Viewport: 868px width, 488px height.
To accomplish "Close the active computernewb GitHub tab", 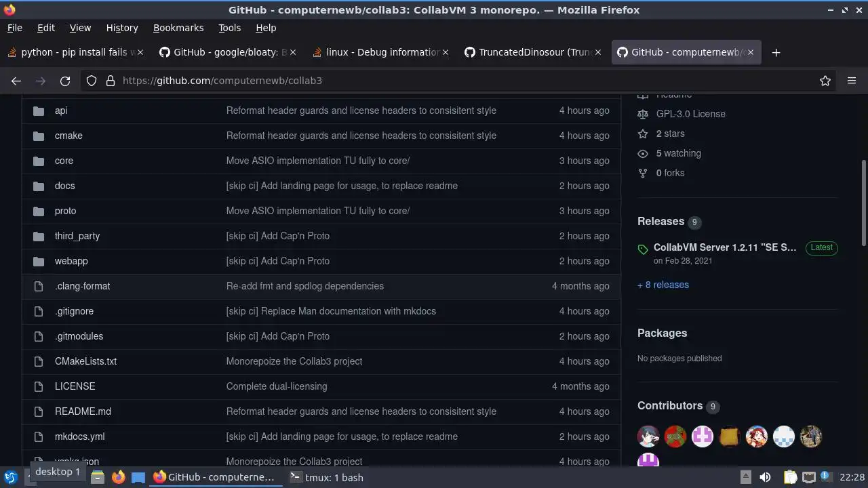I will (750, 52).
